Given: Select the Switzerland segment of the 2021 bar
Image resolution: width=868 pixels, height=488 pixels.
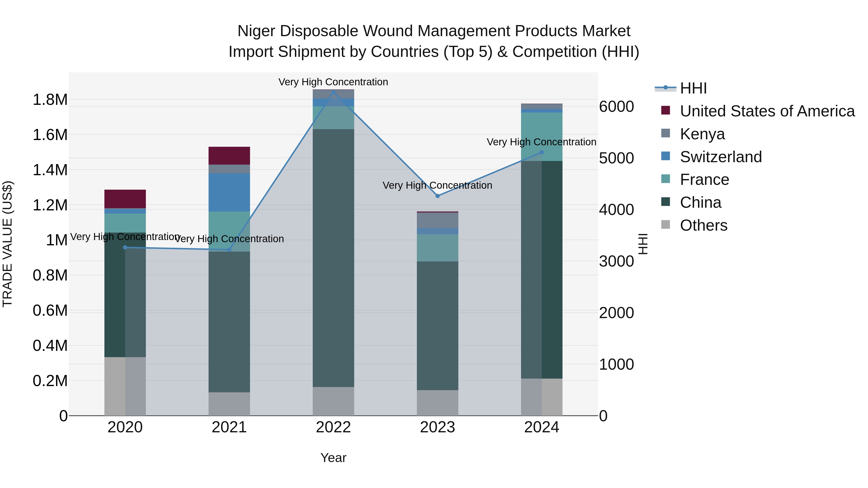Looking at the screenshot, I should point(229,192).
